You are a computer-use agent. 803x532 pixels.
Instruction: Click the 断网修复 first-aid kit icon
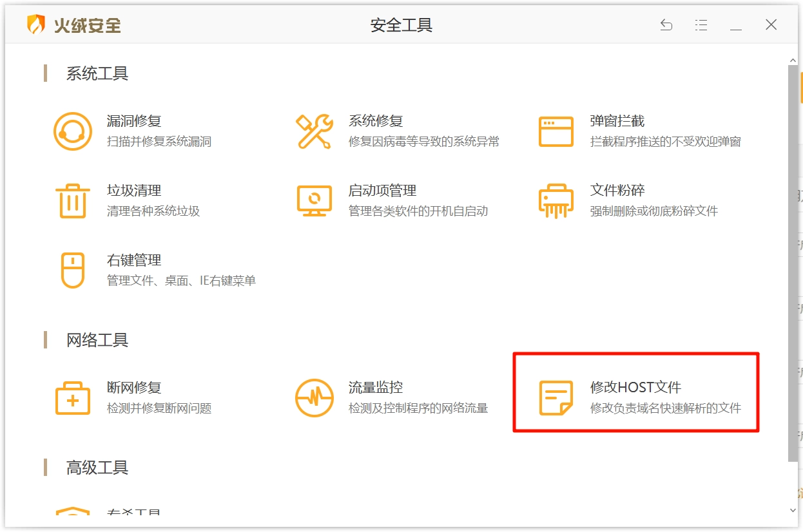73,398
